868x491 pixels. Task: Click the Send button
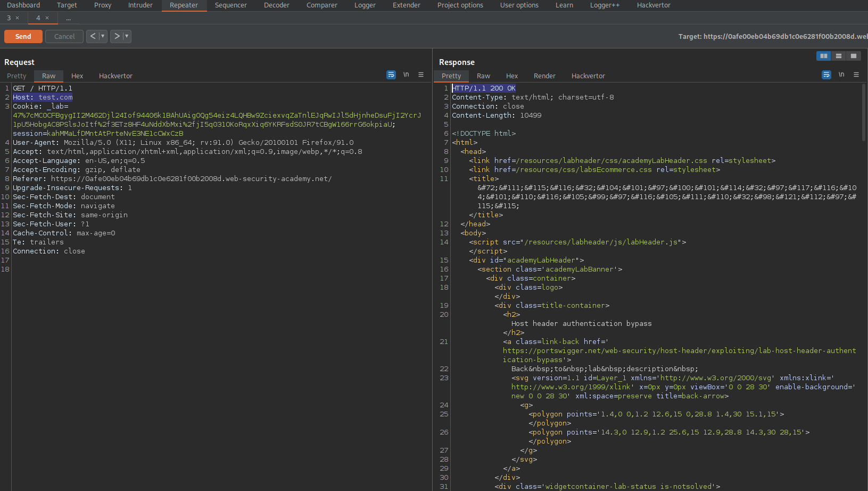23,36
